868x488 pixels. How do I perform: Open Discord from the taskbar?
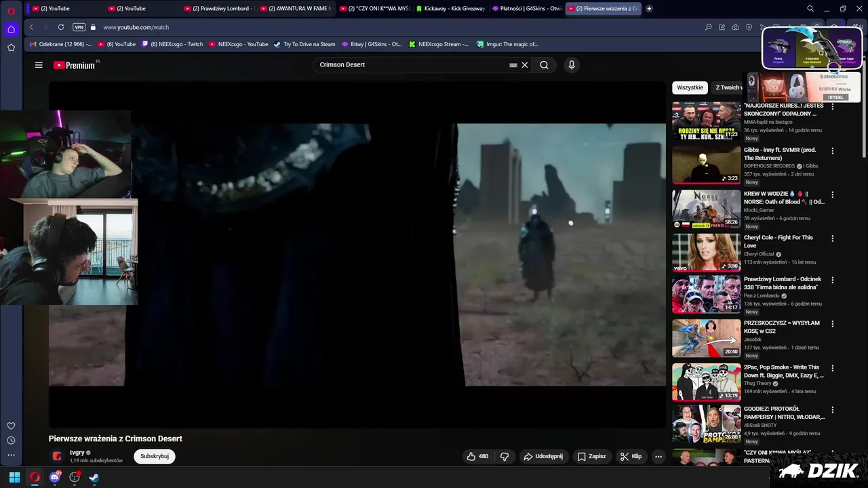coord(55,477)
